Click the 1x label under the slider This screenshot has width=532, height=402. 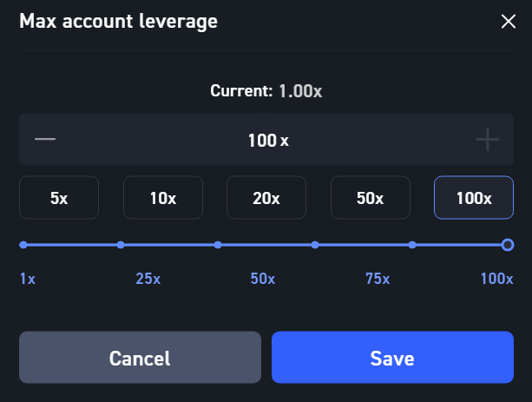click(x=28, y=279)
